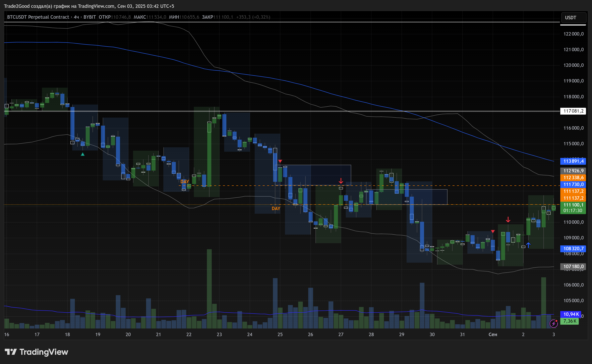Click the blue 108 320,7 price label
This screenshot has height=364, width=592.
pyautogui.click(x=573, y=248)
